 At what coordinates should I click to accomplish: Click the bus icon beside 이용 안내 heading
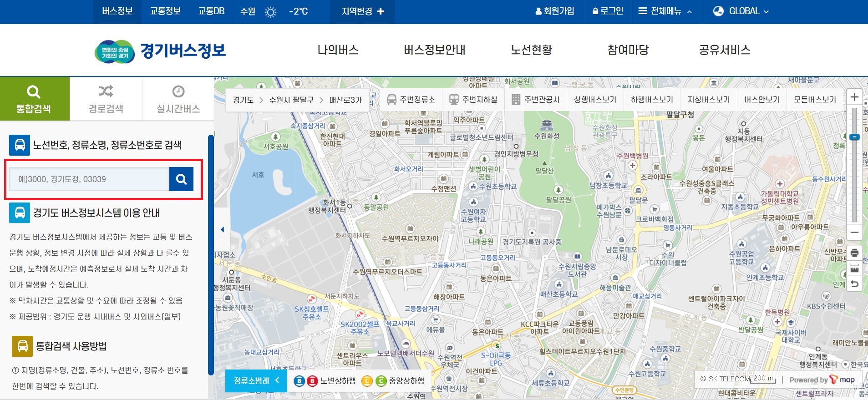pyautogui.click(x=20, y=213)
